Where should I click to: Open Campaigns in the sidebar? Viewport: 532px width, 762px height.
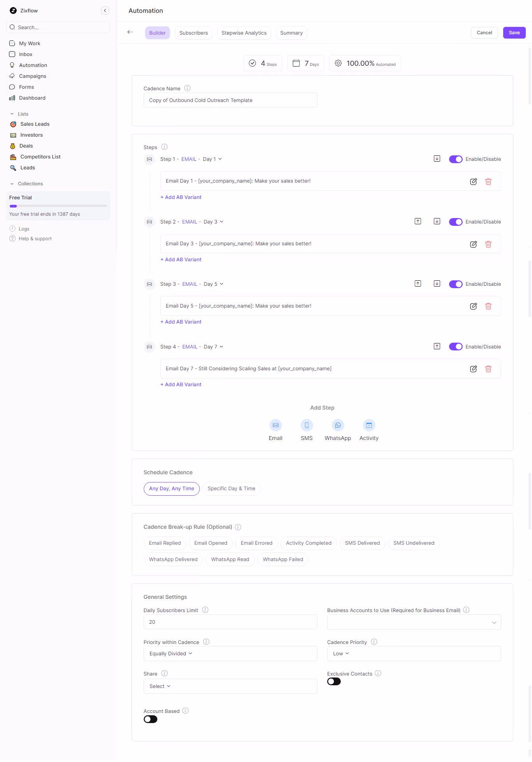tap(33, 76)
